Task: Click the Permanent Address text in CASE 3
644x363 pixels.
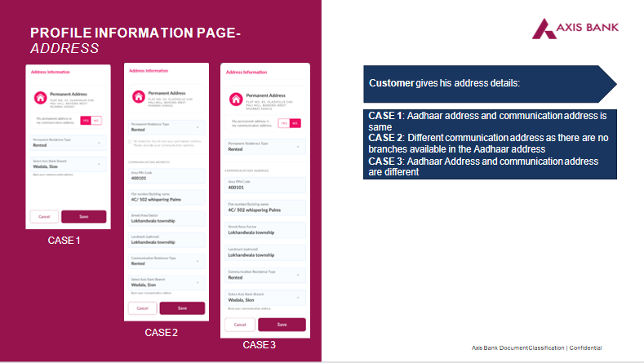Action: coord(266,95)
